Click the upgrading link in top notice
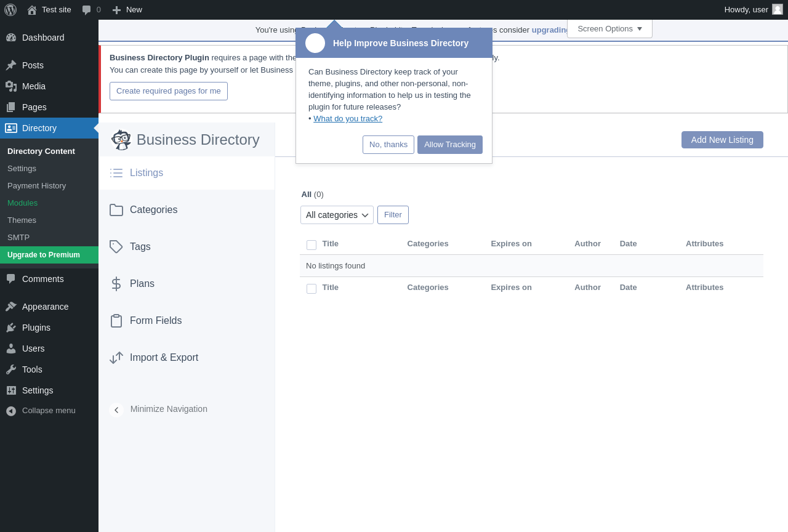Viewport: 788px width, 532px height. coord(550,30)
